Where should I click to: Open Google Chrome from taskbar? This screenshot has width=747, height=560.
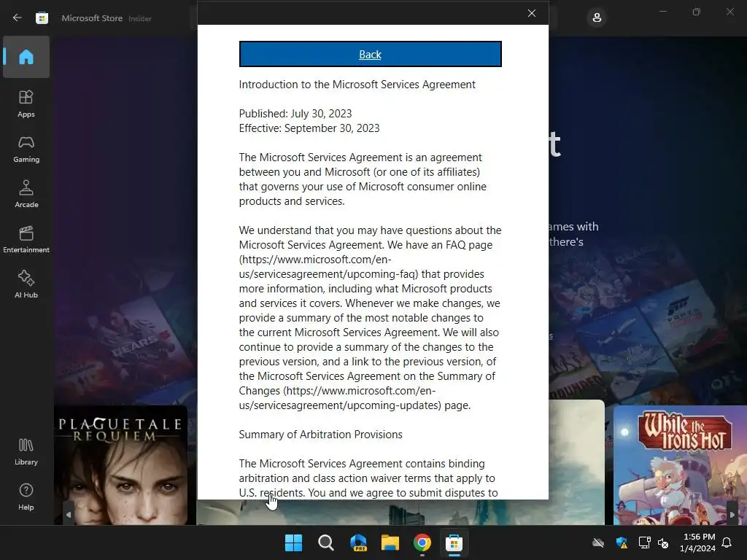coord(422,542)
